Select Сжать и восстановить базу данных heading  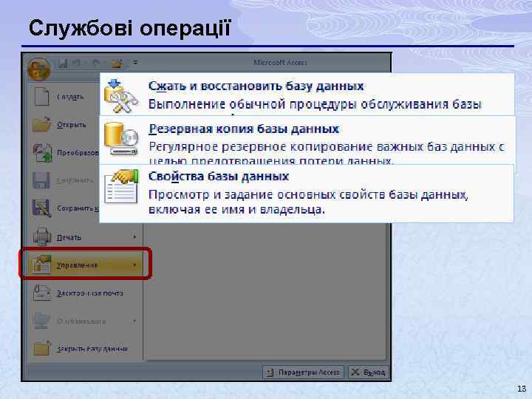(x=256, y=86)
